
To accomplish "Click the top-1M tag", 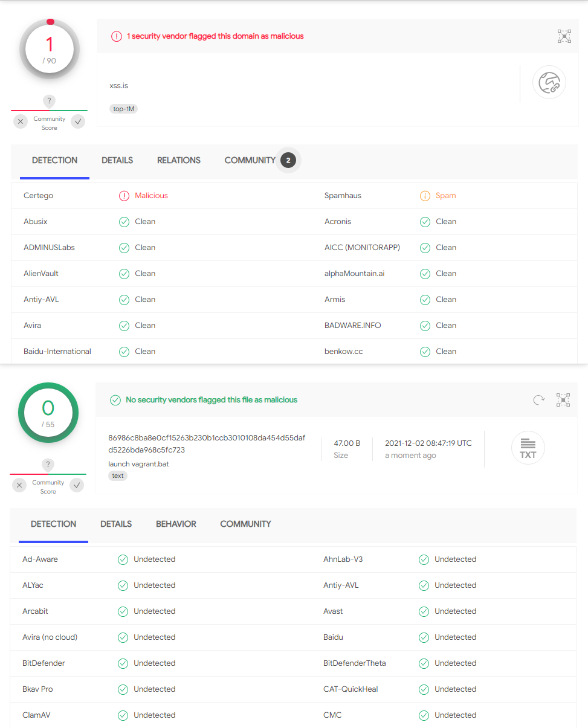I will pyautogui.click(x=123, y=109).
